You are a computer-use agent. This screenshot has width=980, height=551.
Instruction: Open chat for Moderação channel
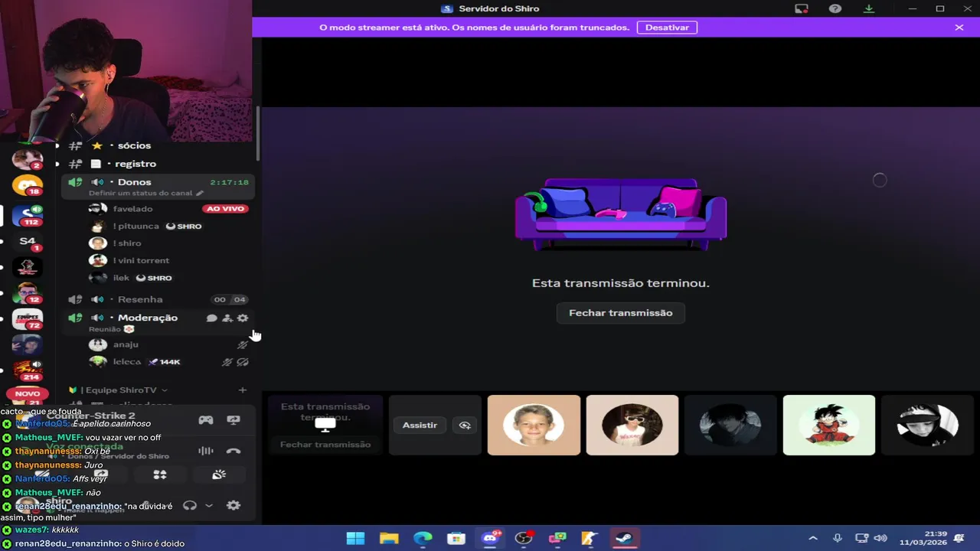pyautogui.click(x=212, y=318)
